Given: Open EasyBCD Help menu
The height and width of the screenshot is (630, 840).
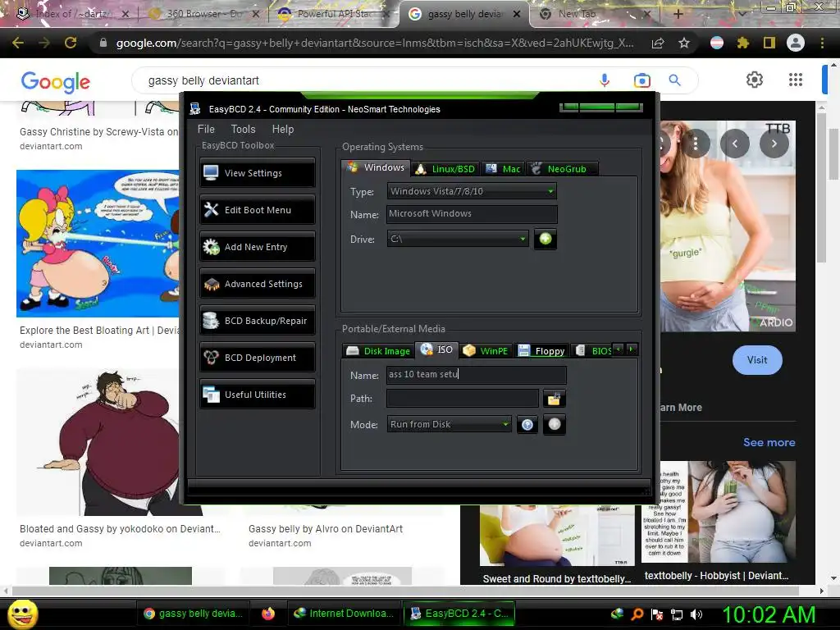Looking at the screenshot, I should [x=283, y=129].
